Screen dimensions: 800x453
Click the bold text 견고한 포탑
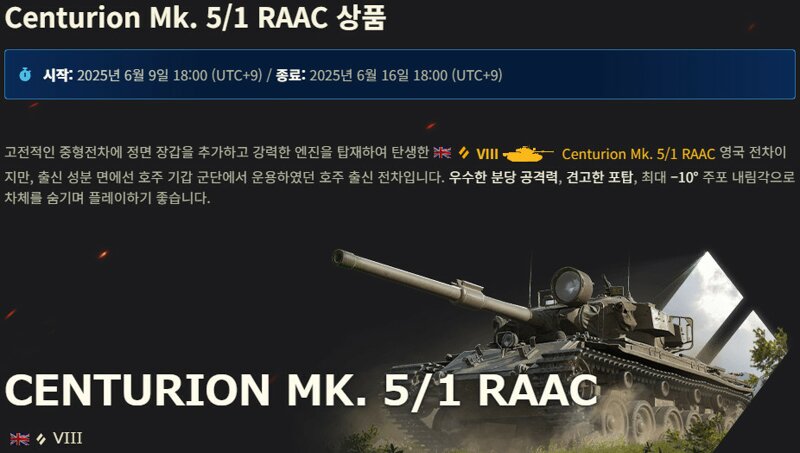[x=599, y=177]
